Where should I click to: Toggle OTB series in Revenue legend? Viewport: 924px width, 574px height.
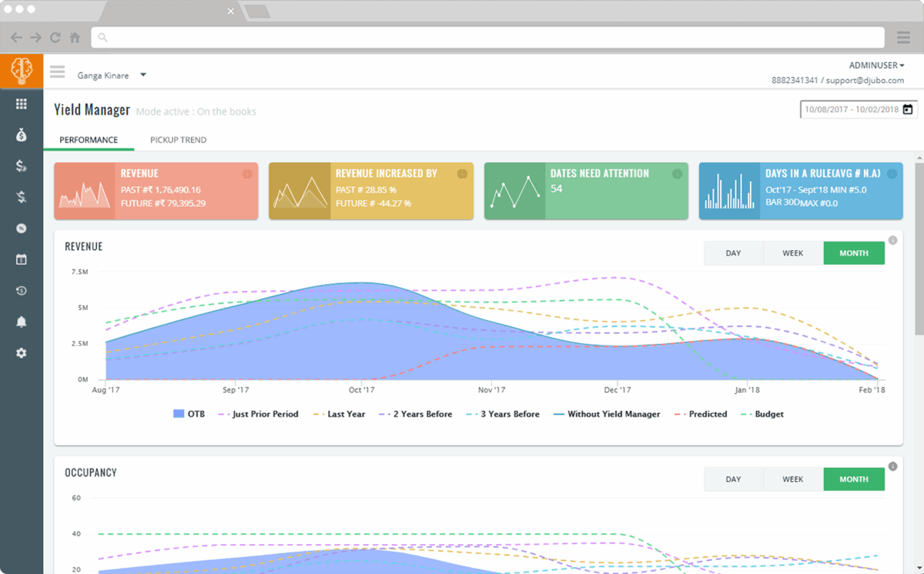point(189,414)
